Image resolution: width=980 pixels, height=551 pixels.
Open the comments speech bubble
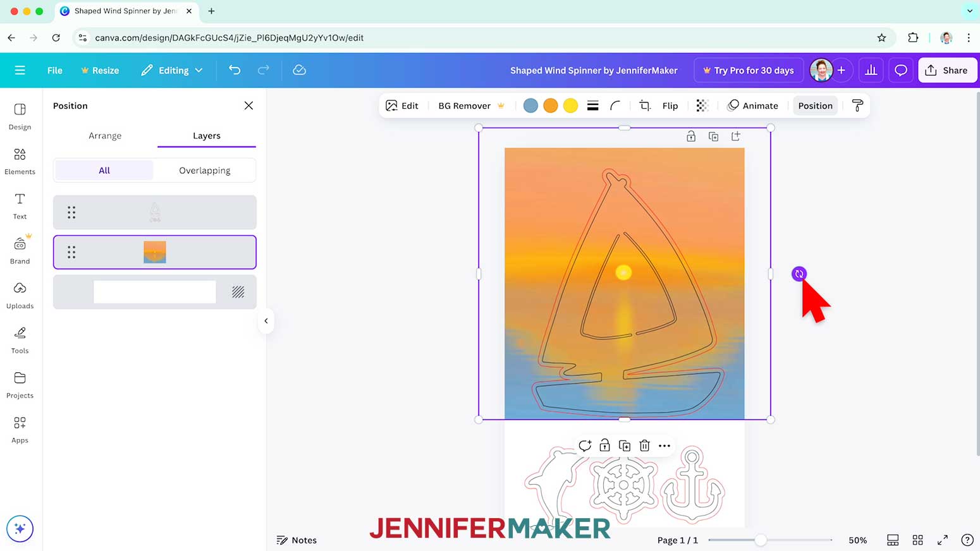click(x=901, y=70)
